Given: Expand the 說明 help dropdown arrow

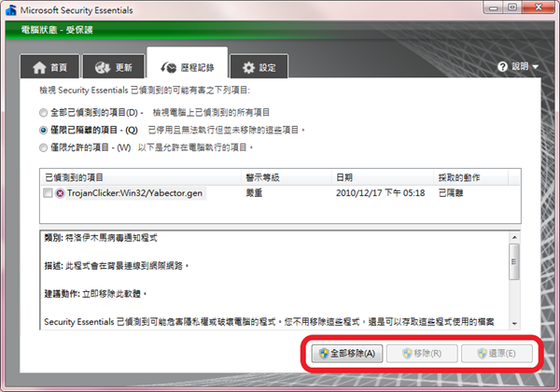Looking at the screenshot, I should click(535, 67).
